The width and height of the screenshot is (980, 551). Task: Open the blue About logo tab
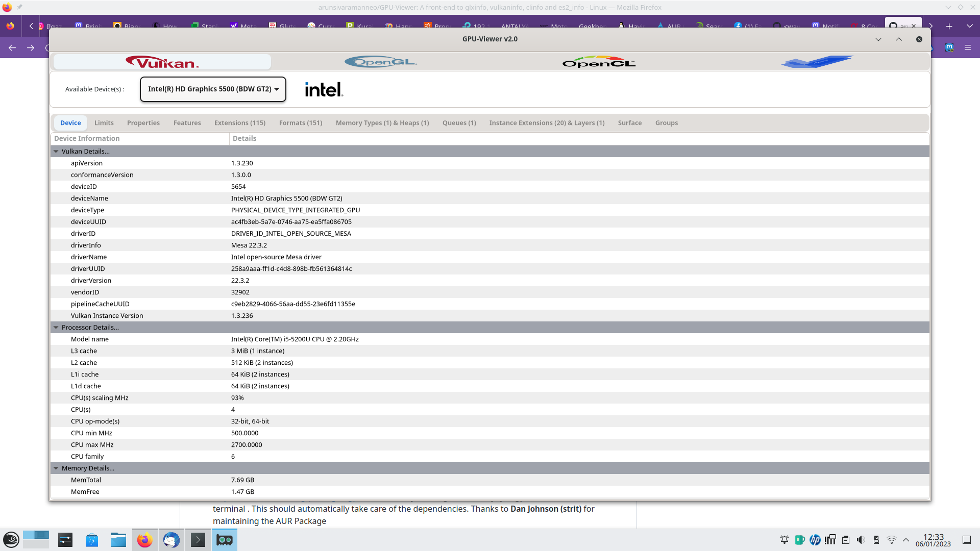click(x=817, y=62)
